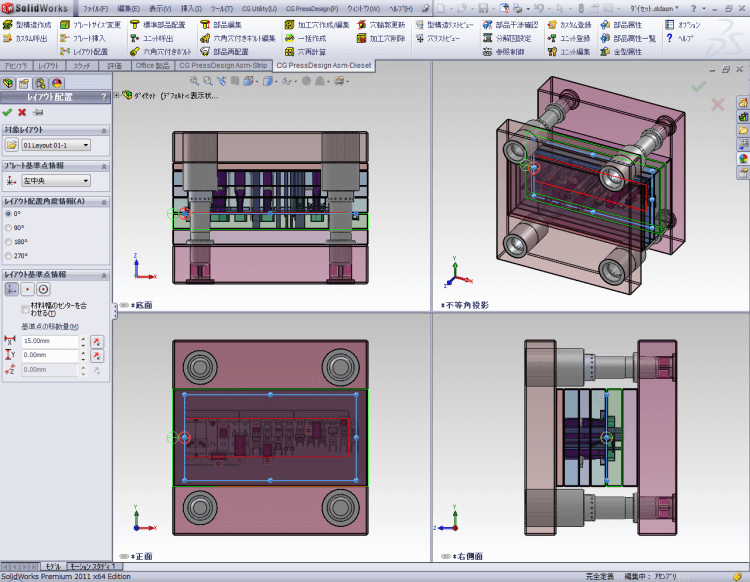The image size is (750, 582).
Task: Click the Y offset 0.00mm field
Action: 50,355
